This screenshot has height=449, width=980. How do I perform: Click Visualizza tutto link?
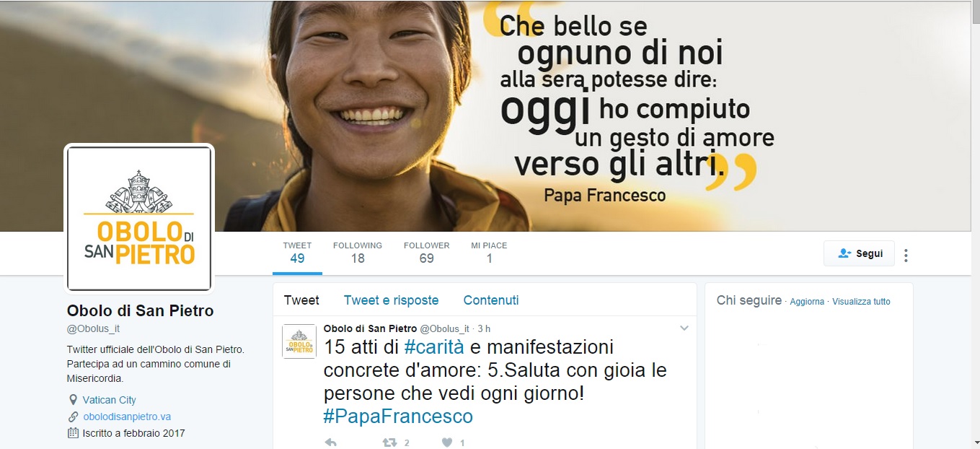861,302
